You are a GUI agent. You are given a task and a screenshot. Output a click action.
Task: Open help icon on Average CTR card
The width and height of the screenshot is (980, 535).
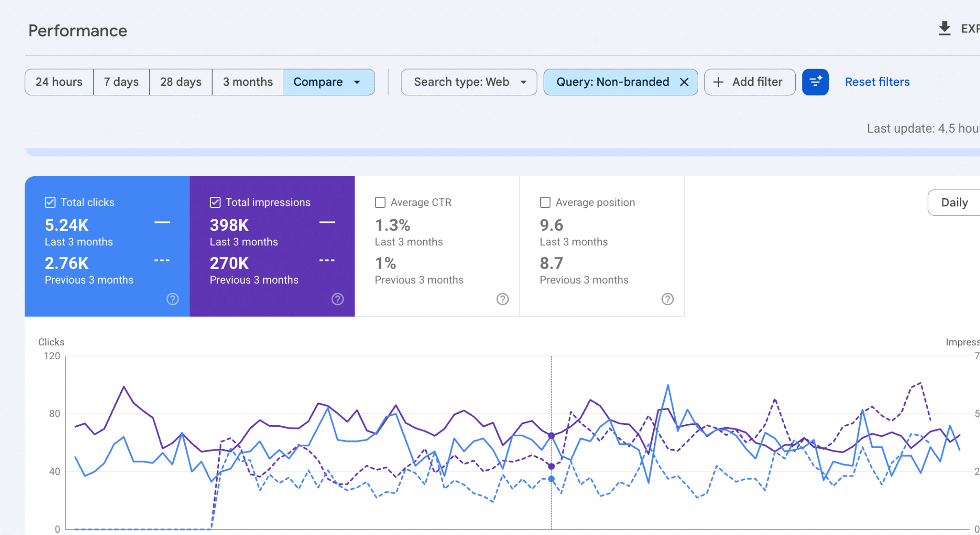[502, 299]
